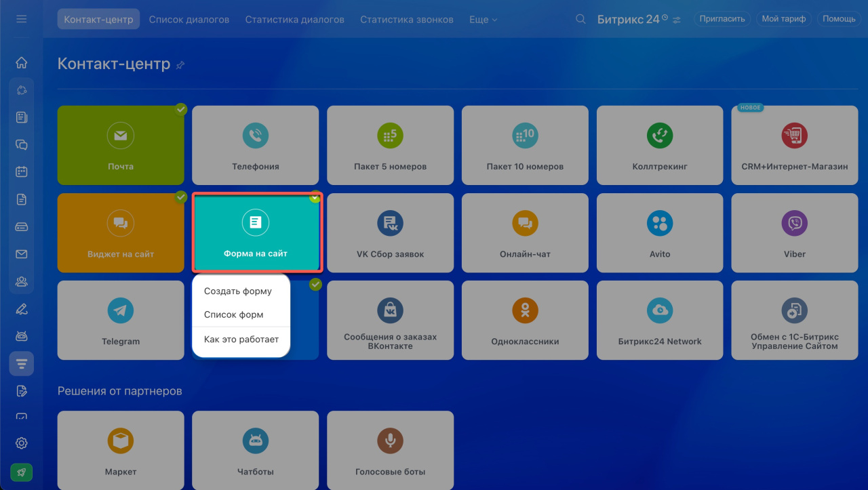
Task: Switch to Список диалогов tab
Action: pos(189,20)
